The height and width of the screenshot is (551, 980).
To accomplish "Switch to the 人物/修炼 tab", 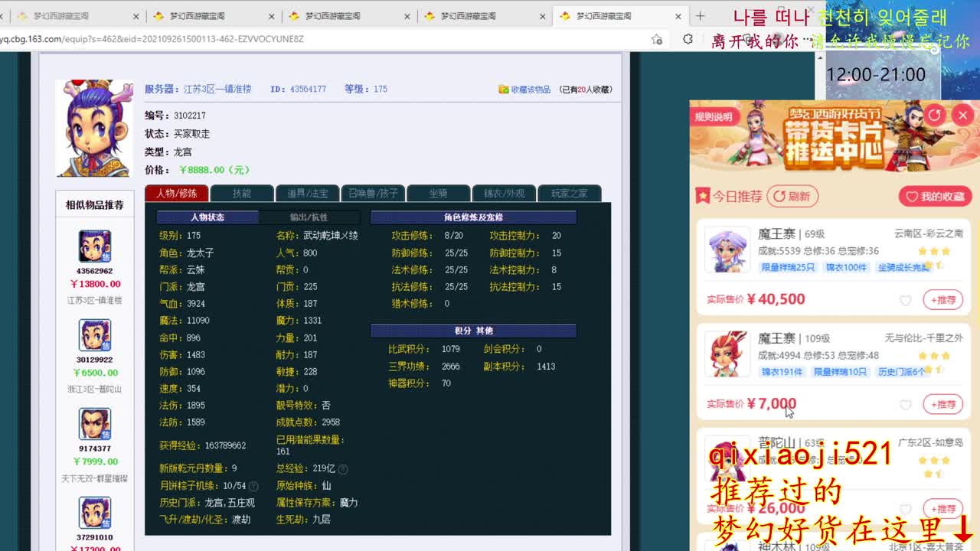I will pos(176,194).
